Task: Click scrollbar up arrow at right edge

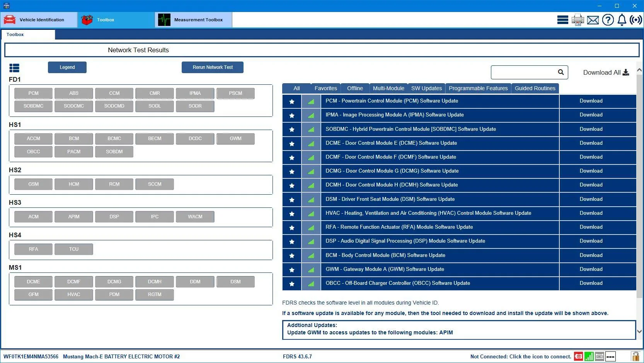Action: pos(639,70)
